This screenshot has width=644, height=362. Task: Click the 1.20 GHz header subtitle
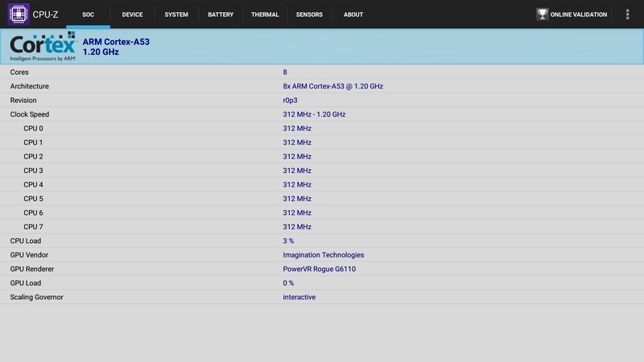101,51
